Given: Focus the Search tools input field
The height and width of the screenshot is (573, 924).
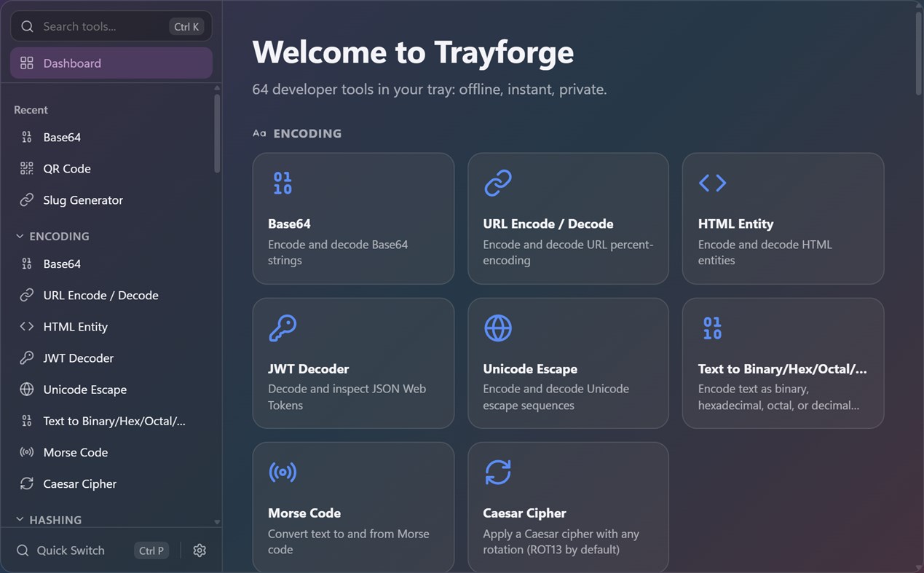Looking at the screenshot, I should pyautogui.click(x=111, y=26).
